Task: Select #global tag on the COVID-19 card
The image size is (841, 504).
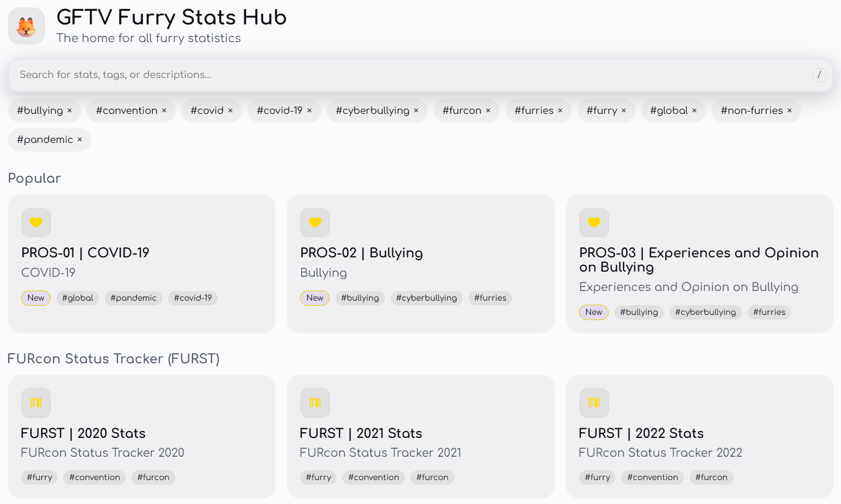Action: [77, 298]
